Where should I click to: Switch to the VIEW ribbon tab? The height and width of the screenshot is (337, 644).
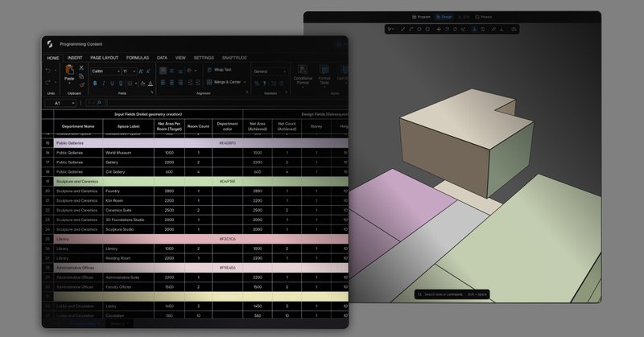[180, 58]
